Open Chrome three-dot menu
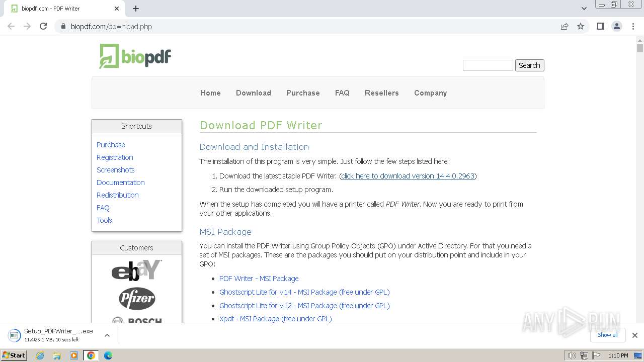 [x=633, y=27]
